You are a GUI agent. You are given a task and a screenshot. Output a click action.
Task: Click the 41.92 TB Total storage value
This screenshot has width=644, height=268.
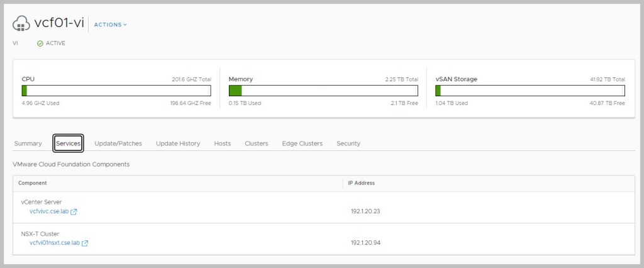coord(608,79)
